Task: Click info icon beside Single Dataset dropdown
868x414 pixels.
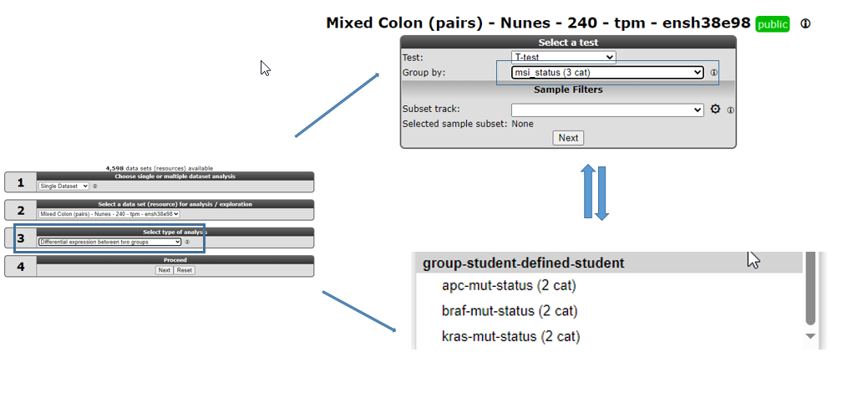Action: 94,187
